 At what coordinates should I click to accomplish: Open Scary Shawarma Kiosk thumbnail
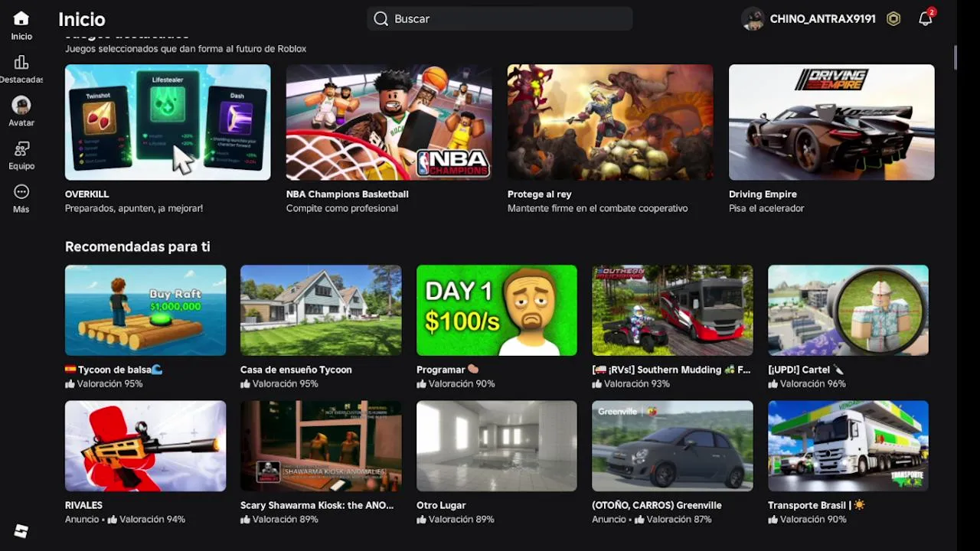(321, 446)
